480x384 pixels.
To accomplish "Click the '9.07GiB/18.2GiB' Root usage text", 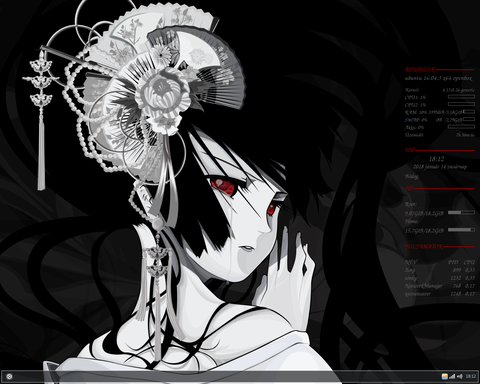I will 424,213.
